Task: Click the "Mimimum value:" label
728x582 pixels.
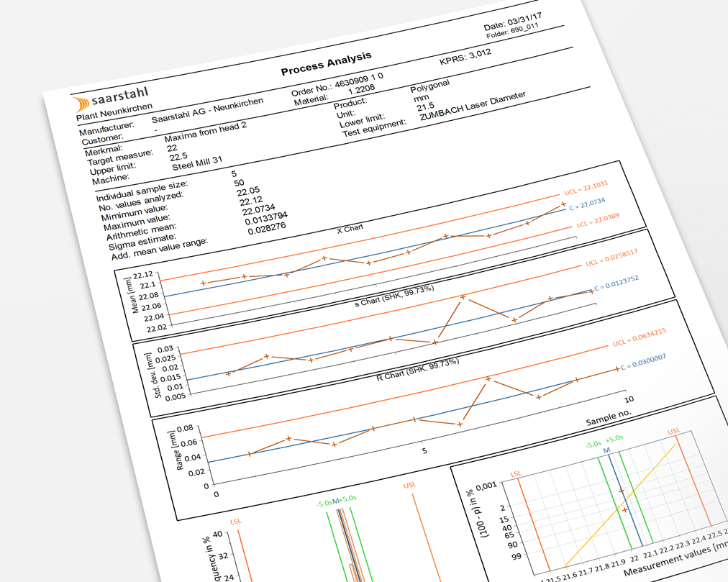Action: (135, 213)
